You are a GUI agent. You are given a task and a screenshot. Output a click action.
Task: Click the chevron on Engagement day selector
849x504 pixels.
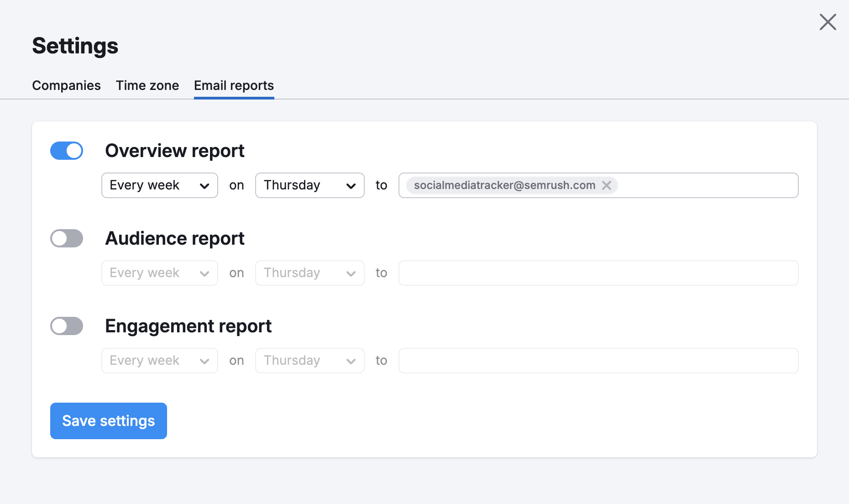point(351,361)
